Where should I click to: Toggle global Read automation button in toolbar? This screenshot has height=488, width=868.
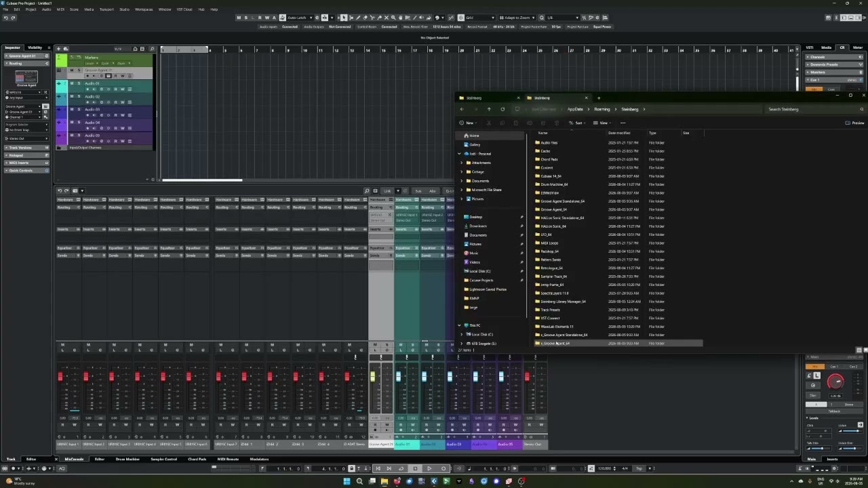(x=260, y=18)
